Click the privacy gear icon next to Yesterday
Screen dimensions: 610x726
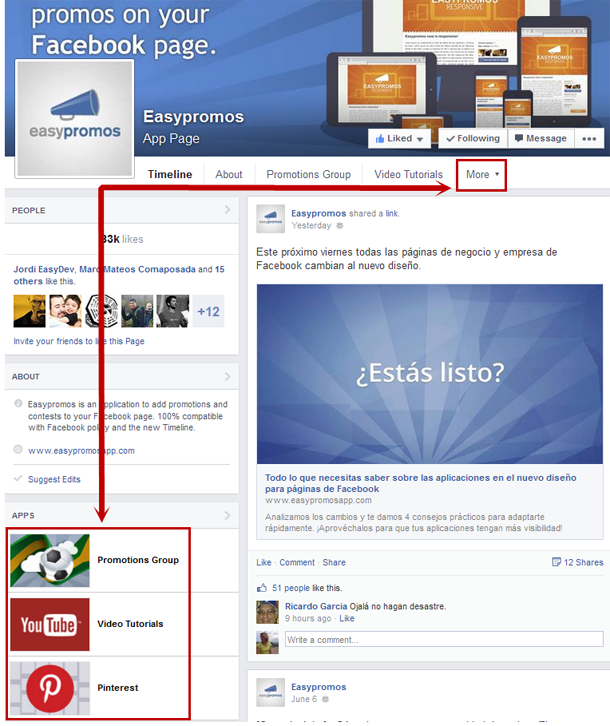click(340, 225)
